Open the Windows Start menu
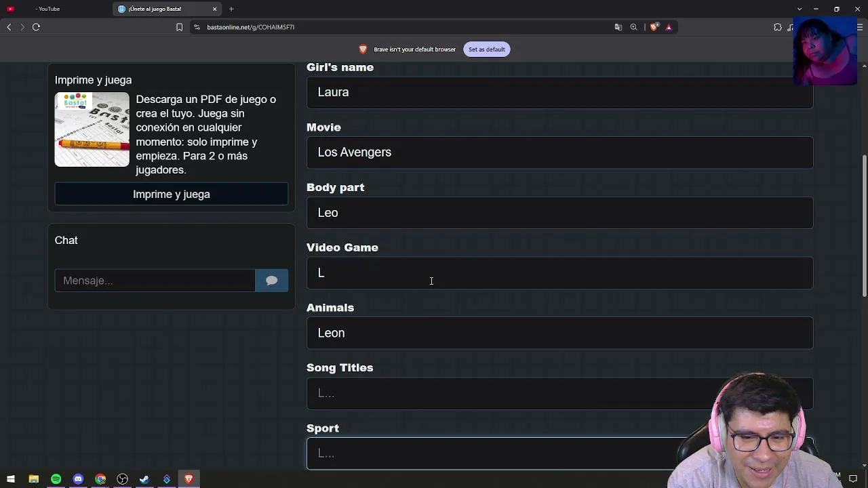This screenshot has height=488, width=868. pyautogui.click(x=11, y=479)
